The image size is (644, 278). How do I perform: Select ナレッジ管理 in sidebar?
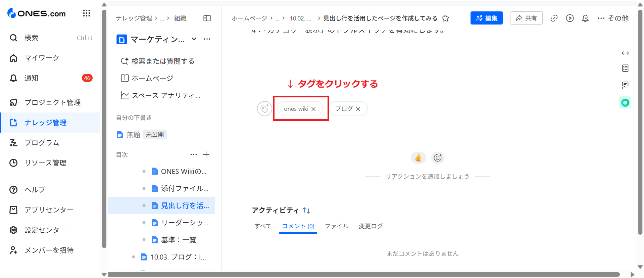[x=50, y=123]
